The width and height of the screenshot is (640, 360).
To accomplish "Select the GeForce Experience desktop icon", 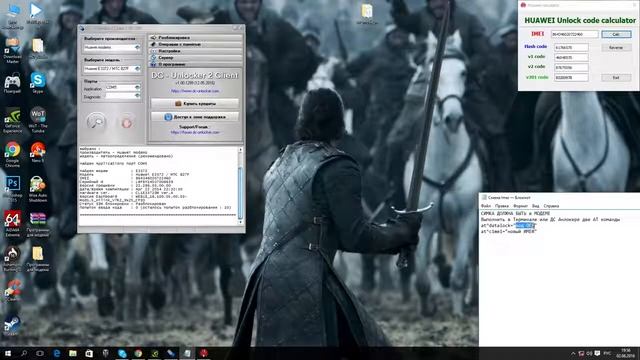I will 13,119.
